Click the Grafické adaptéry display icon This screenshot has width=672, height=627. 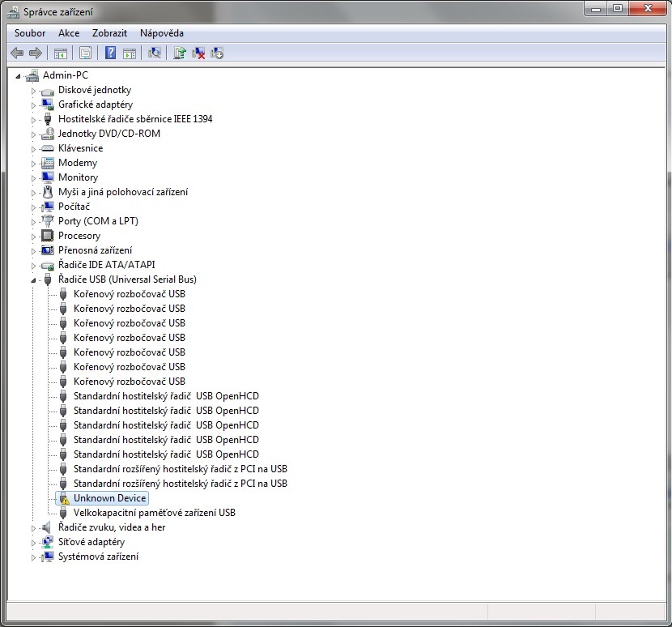(x=47, y=104)
